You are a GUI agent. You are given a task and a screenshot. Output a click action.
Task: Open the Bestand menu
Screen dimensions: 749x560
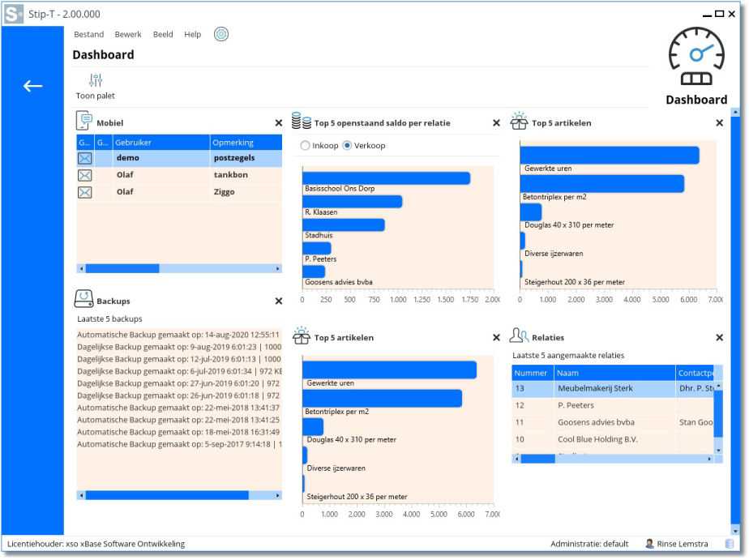[x=88, y=35]
